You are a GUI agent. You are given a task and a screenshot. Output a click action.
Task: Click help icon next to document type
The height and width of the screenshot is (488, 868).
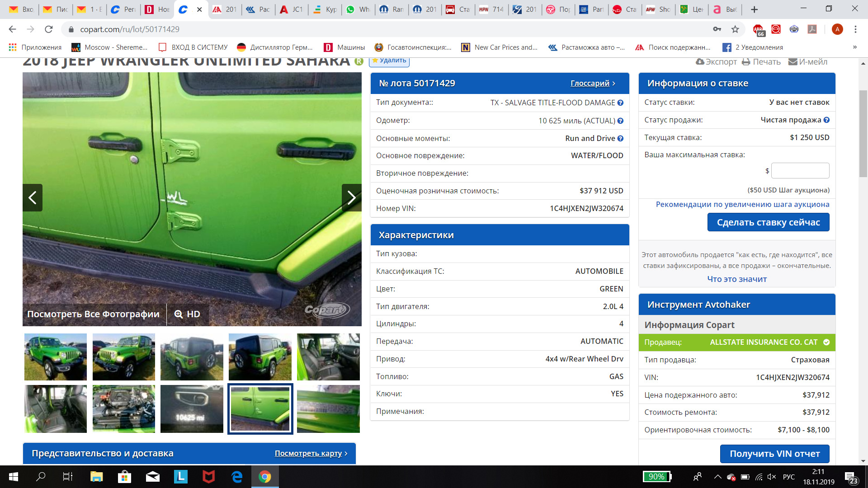click(x=620, y=103)
